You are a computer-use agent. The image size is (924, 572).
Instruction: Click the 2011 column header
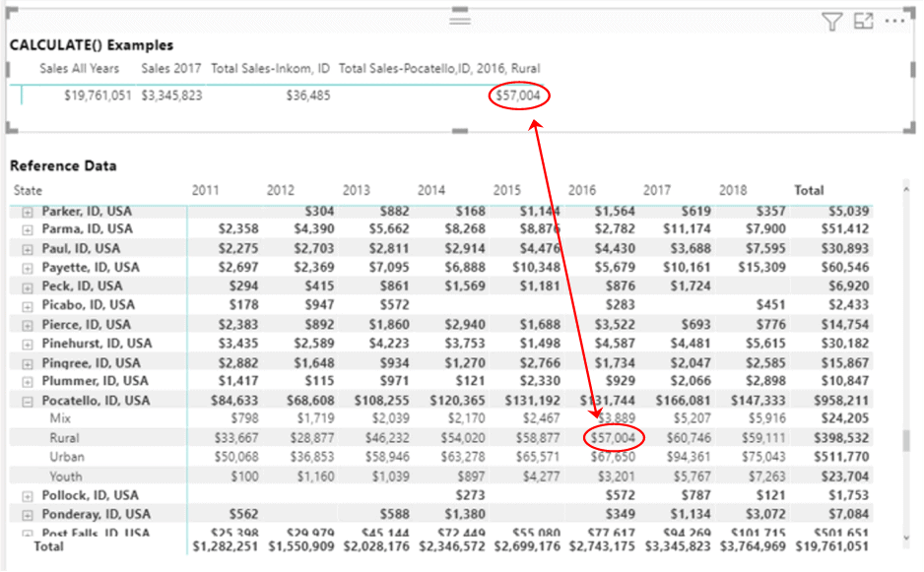[x=205, y=190]
